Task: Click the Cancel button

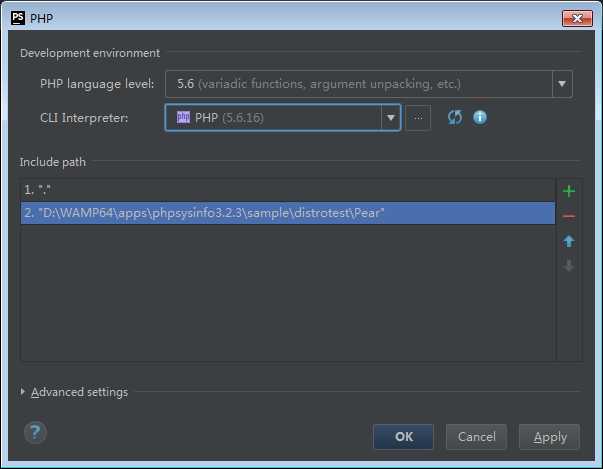Action: click(476, 437)
